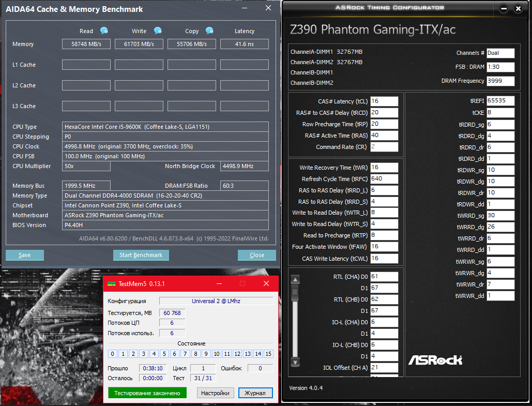Click the Ошибок count field showing 0
Viewport: 532px width, 406px height.
pyautogui.click(x=260, y=368)
